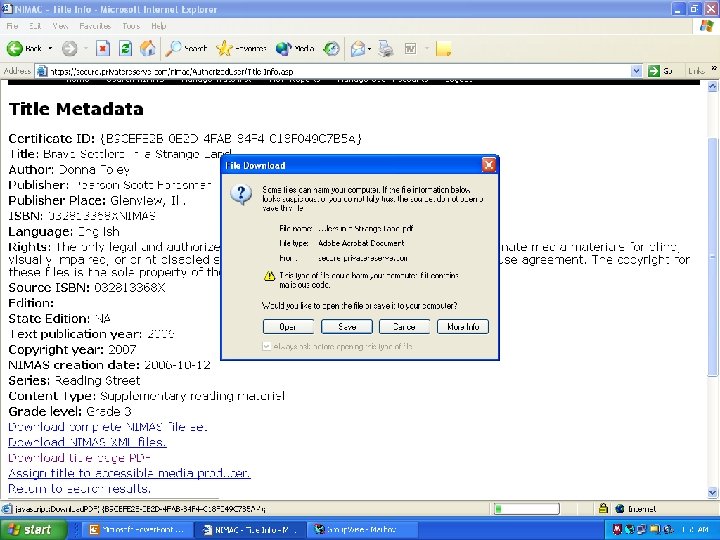Click the scroll down arrow of page scrollbar

(712, 492)
